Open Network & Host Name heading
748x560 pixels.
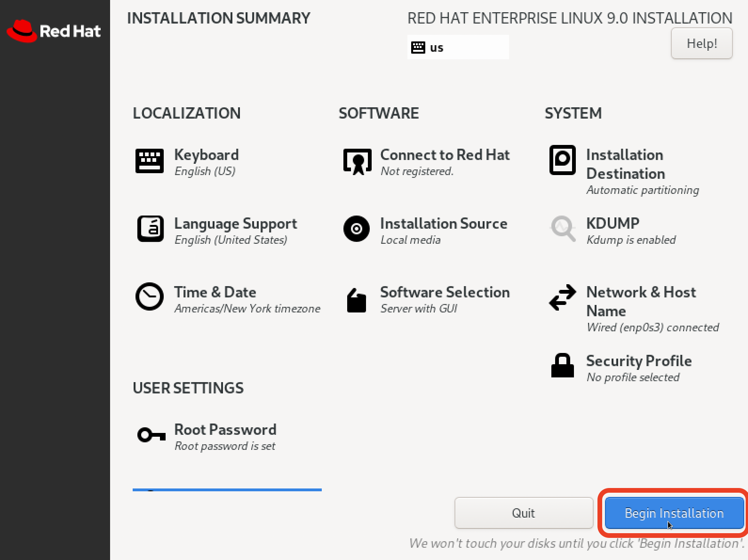tap(641, 302)
